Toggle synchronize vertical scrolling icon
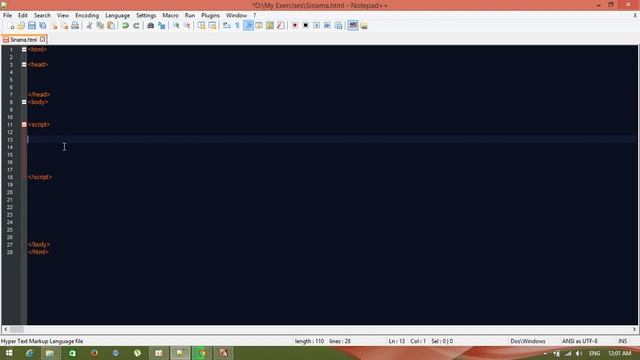 (201, 26)
